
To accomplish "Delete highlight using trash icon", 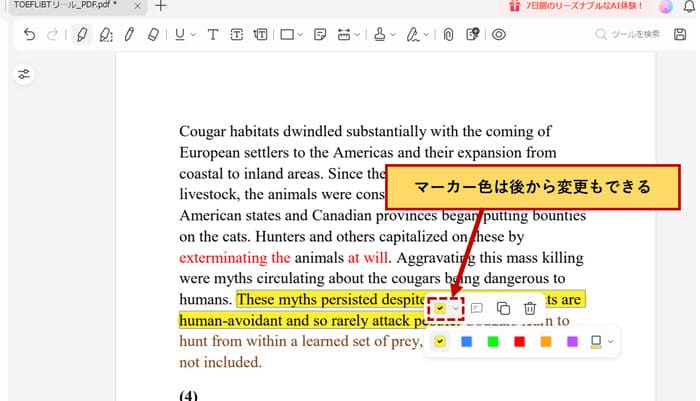I will coord(530,309).
